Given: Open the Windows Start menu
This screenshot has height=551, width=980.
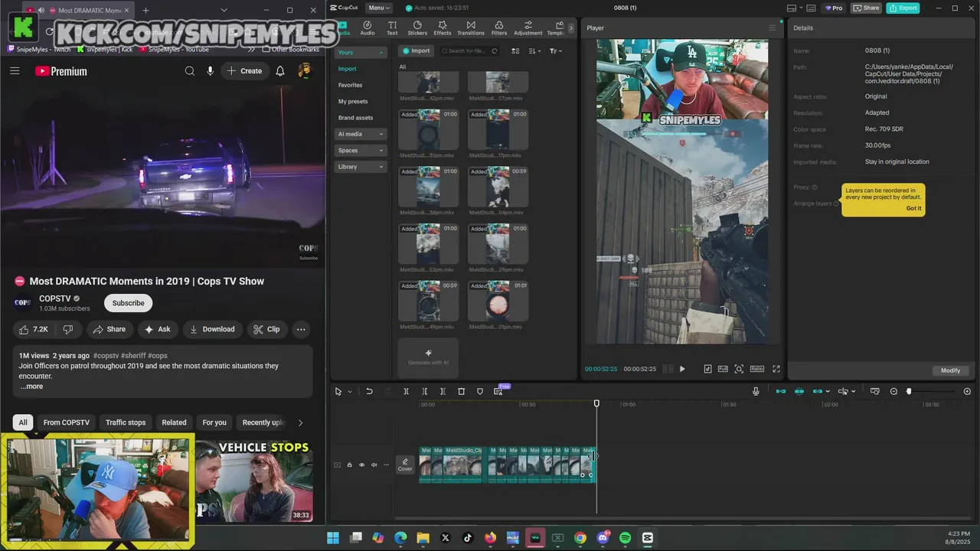Looking at the screenshot, I should click(334, 538).
